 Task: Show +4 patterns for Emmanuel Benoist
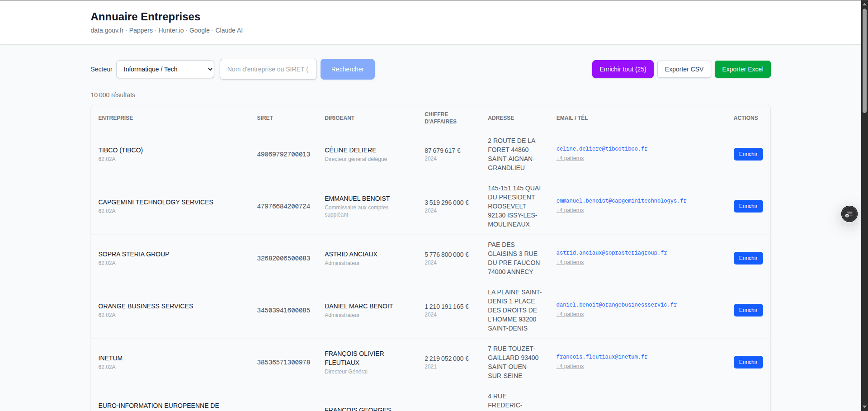(570, 210)
